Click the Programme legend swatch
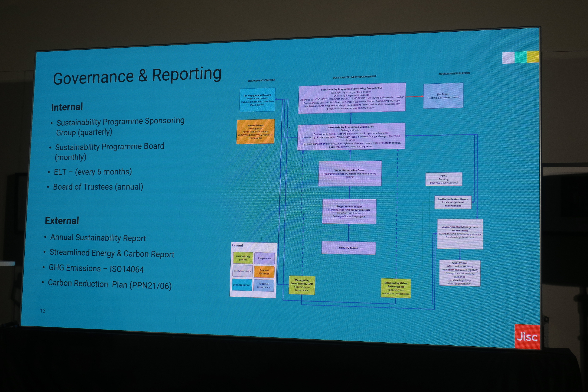This screenshot has width=588, height=392. pos(264,259)
